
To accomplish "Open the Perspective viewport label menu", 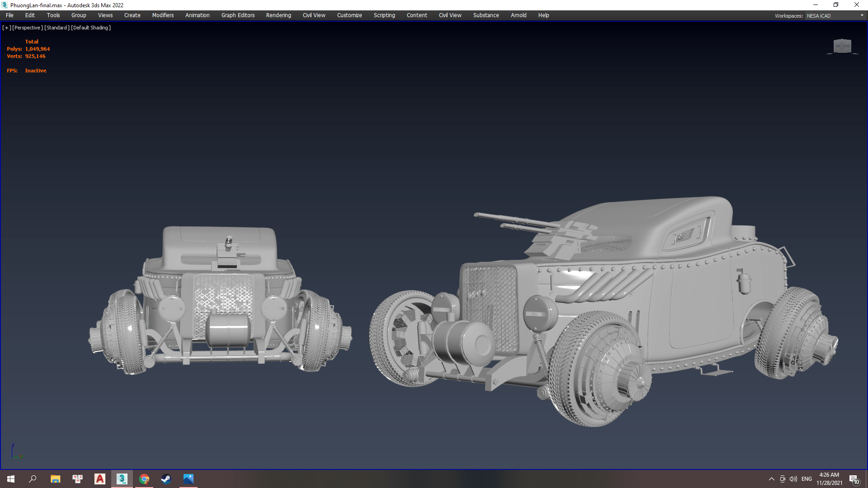I will click(x=28, y=28).
